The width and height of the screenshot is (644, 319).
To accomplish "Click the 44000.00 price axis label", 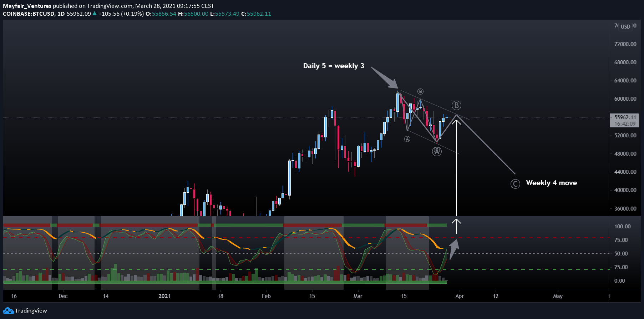I will [x=625, y=172].
